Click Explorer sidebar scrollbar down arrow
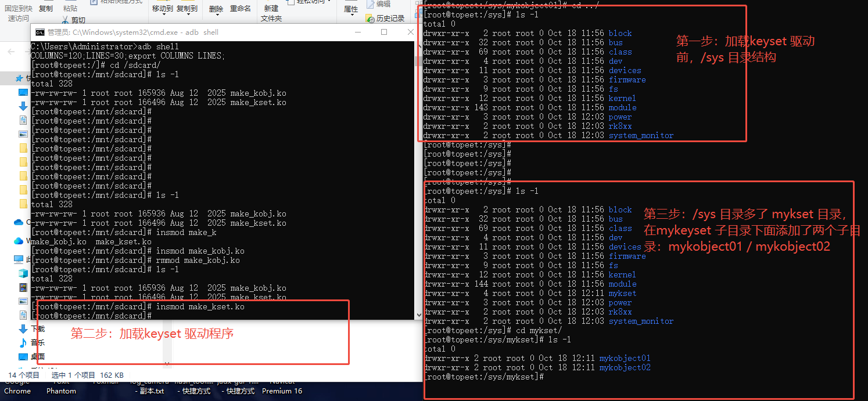The image size is (868, 401). pos(168,364)
